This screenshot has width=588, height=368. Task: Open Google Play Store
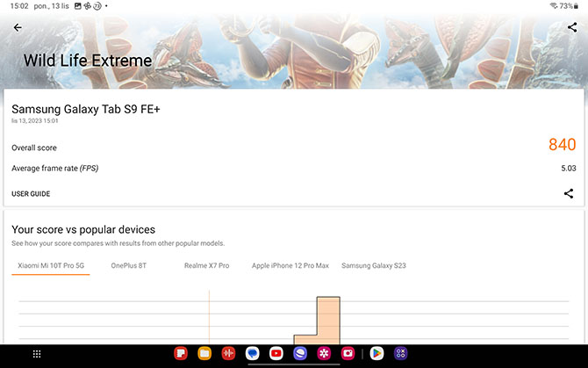click(x=376, y=353)
